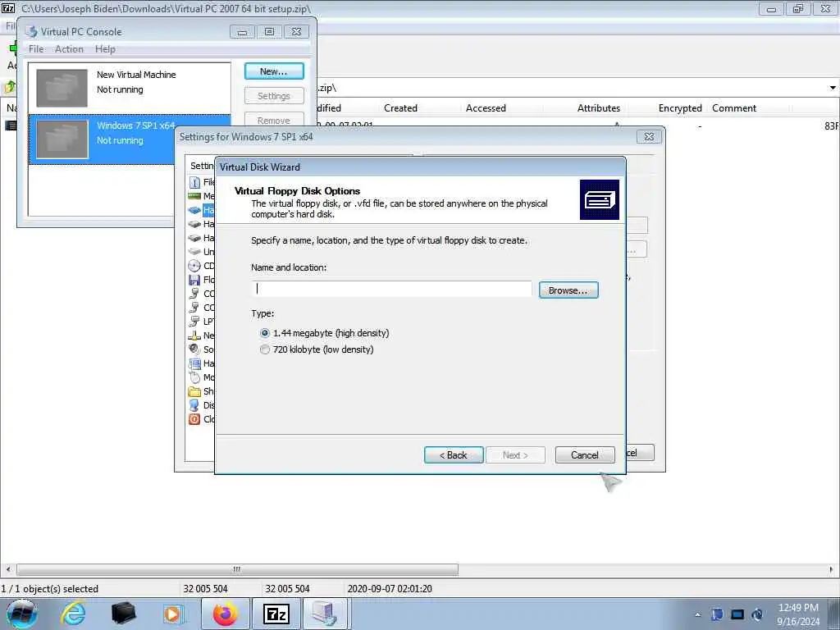840x630 pixels.
Task: Select the Shared Folders setting icon
Action: coord(195,391)
